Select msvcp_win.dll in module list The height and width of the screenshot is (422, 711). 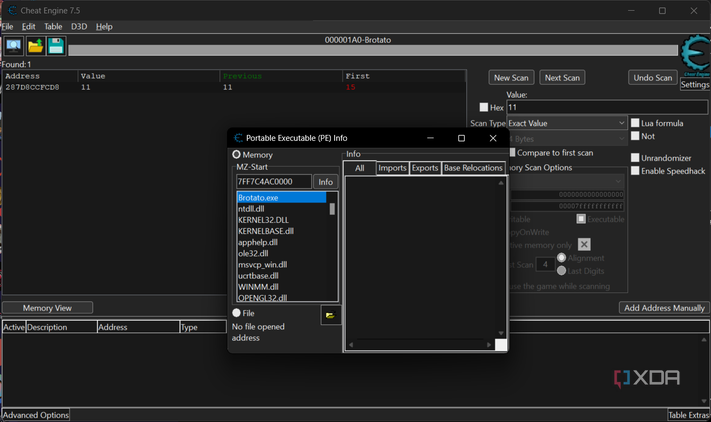[x=282, y=264]
